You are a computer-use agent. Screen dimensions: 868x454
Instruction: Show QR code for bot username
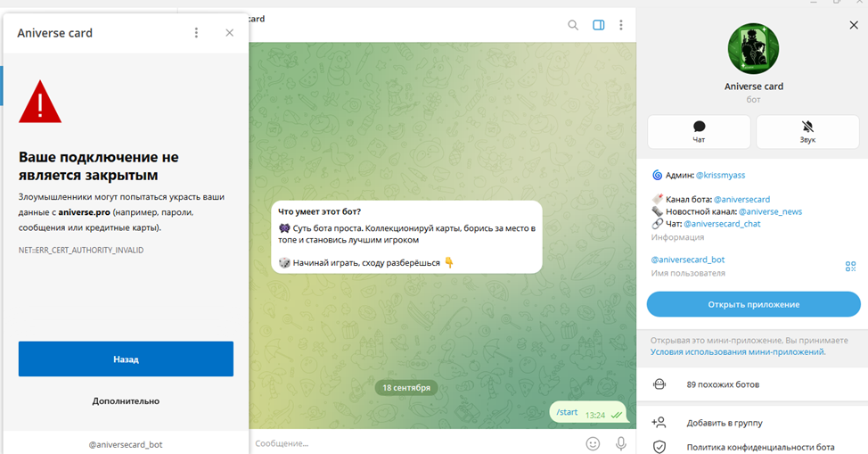(850, 267)
